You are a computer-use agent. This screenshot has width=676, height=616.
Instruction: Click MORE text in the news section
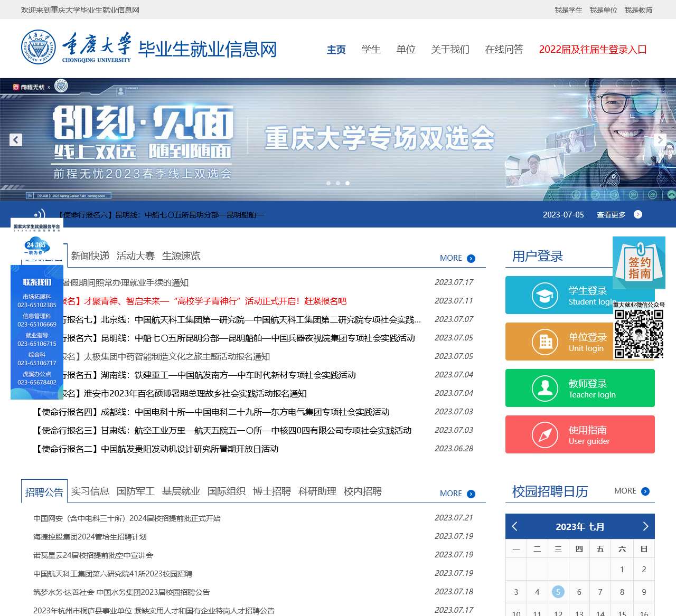click(451, 258)
